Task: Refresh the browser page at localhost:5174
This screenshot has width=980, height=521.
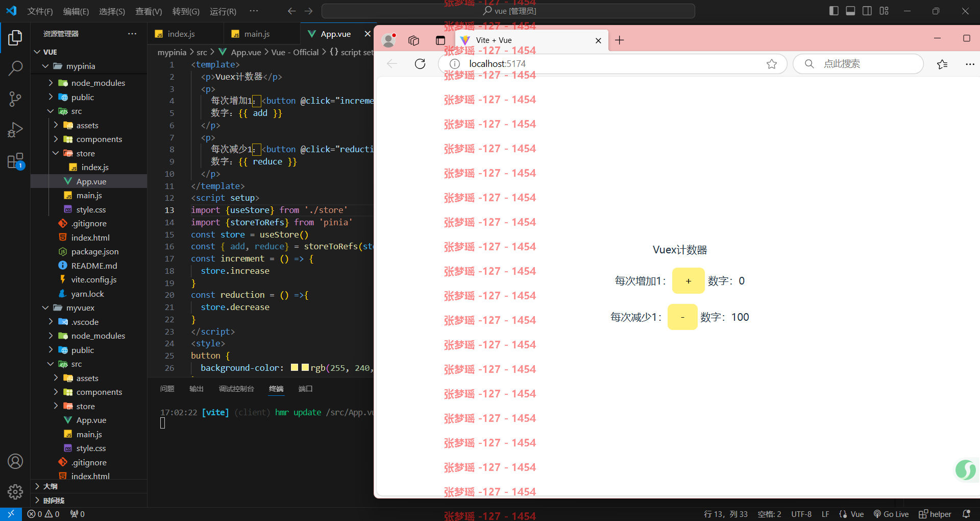Action: point(420,64)
